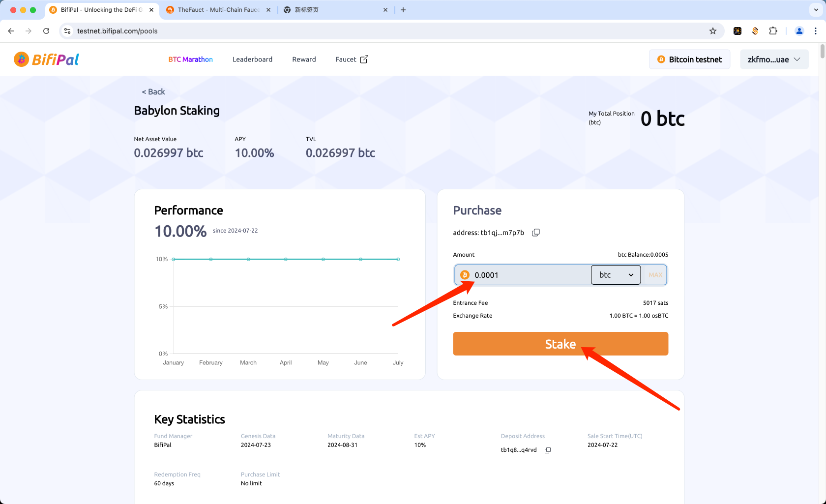Open the zkfmo...uae wallet dropdown
Viewport: 826px width, 504px height.
(774, 59)
